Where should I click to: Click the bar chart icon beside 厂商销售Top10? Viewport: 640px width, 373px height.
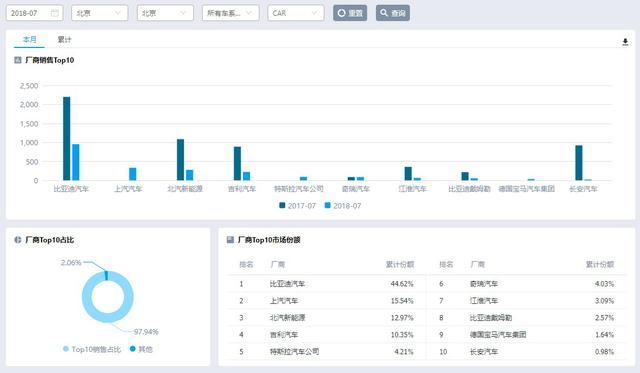[18, 60]
